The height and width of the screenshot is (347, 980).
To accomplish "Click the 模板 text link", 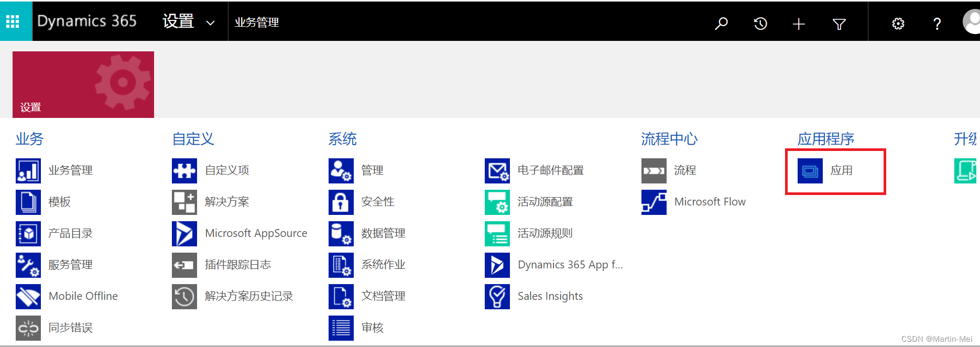I will [x=60, y=202].
